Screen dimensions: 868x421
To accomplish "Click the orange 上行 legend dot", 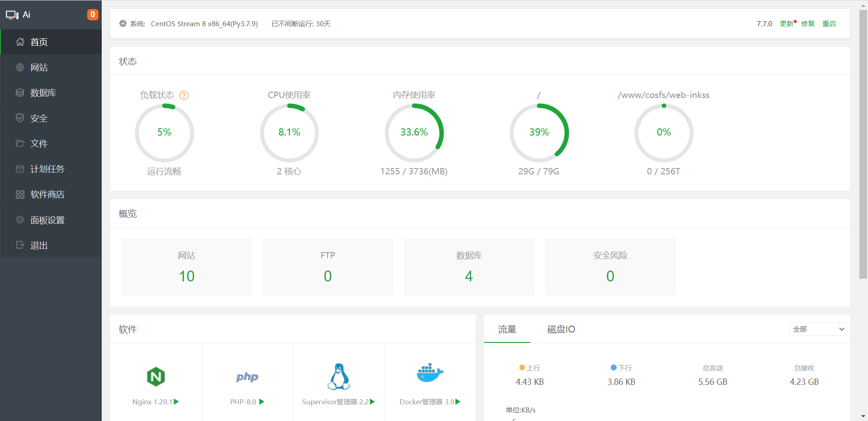I will [522, 368].
